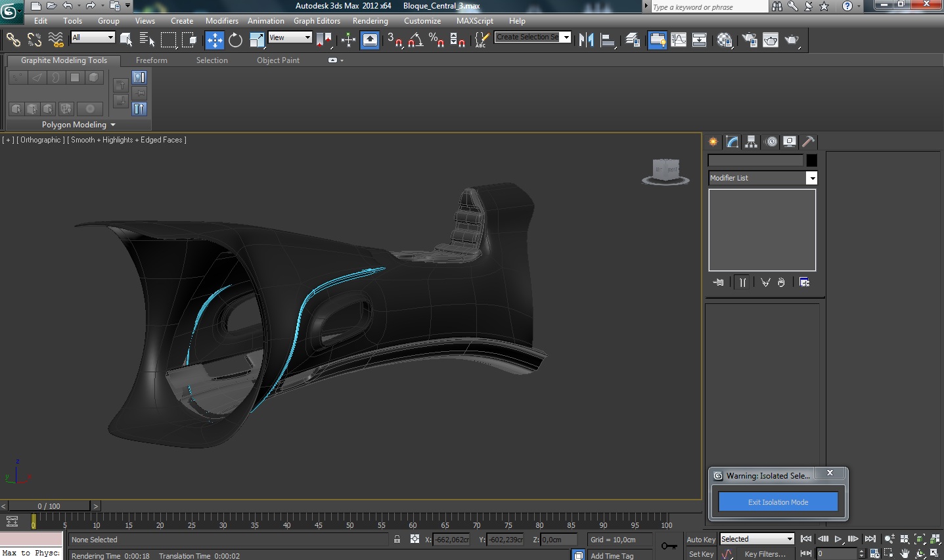Open the Curve Editor
This screenshot has height=560, width=944.
coord(679,40)
